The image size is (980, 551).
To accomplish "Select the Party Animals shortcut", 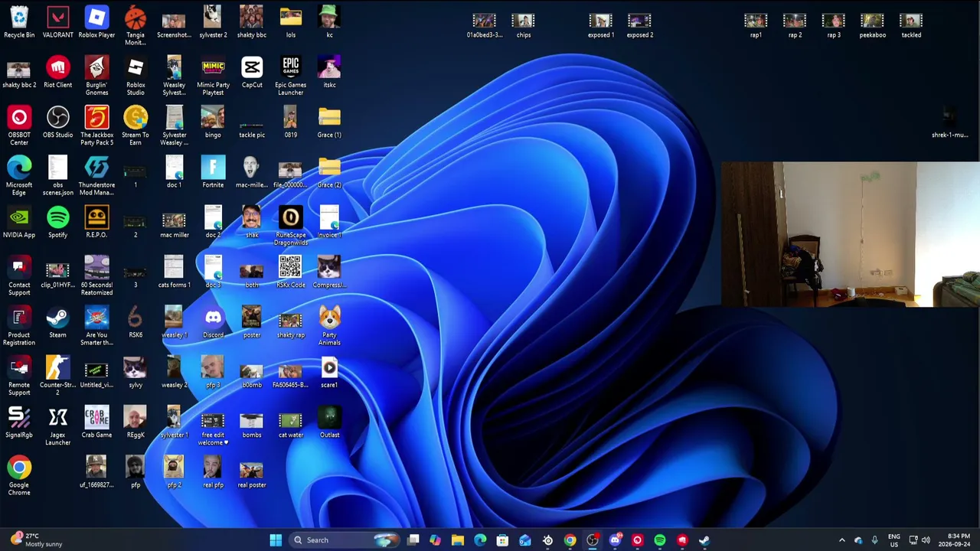I will point(329,325).
